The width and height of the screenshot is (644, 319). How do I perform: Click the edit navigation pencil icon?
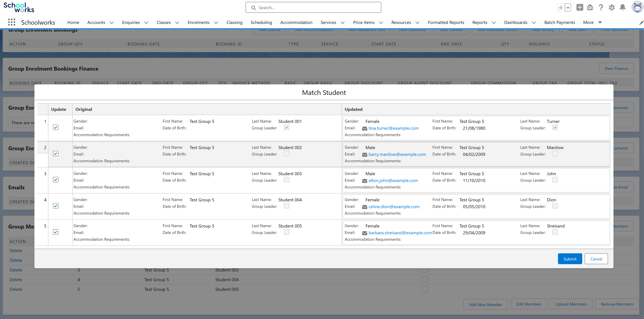(641, 23)
